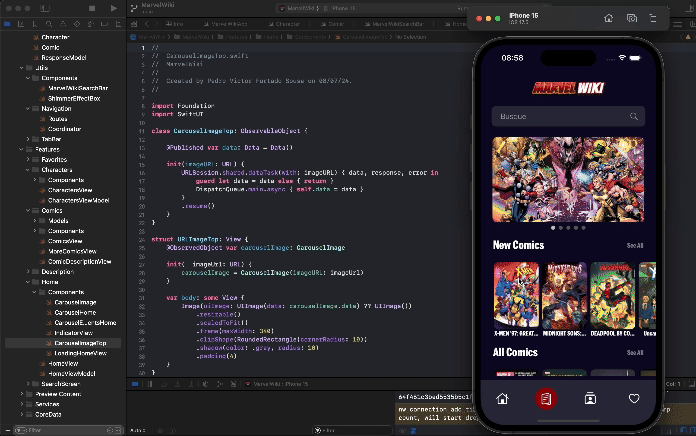Tap the featured comic carousel banner

click(568, 179)
